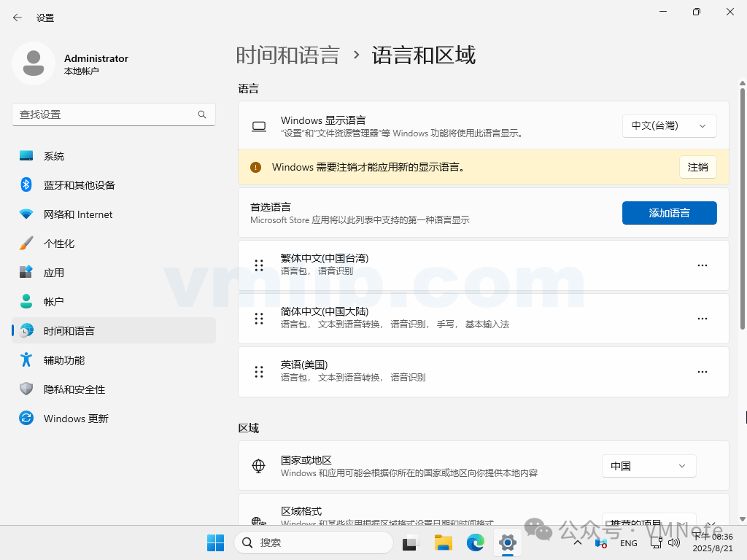Screen dimensions: 747x560
Task: Open three-dot menu for 繁体中文(中国台湾)
Action: [x=702, y=265]
